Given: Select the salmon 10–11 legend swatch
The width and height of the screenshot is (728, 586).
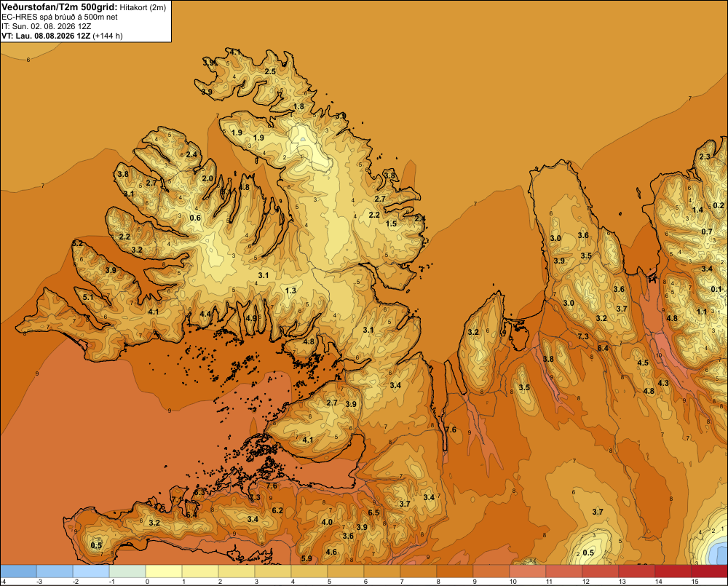Looking at the screenshot, I should 527,571.
